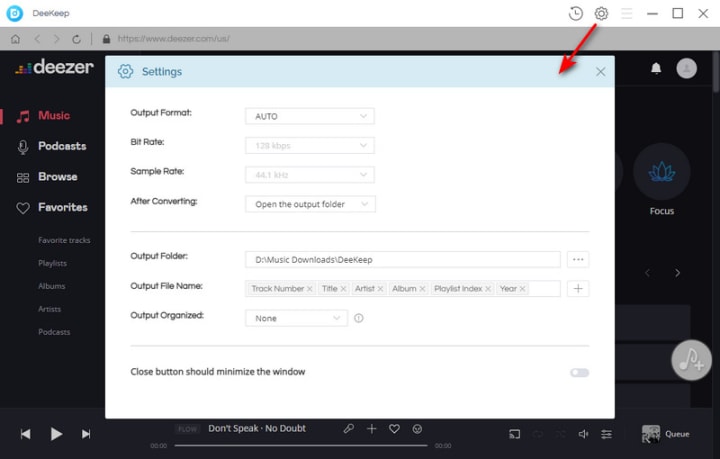Show previous carousel items with left chevron

coord(647,273)
